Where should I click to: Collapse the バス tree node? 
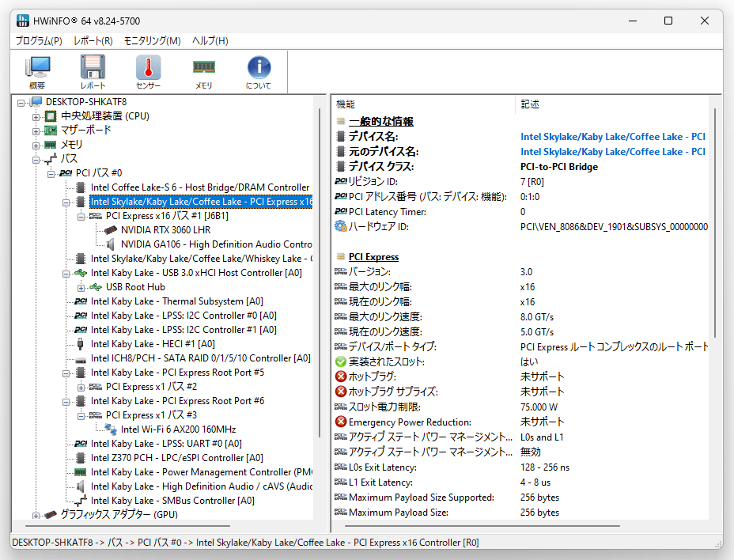pos(36,160)
